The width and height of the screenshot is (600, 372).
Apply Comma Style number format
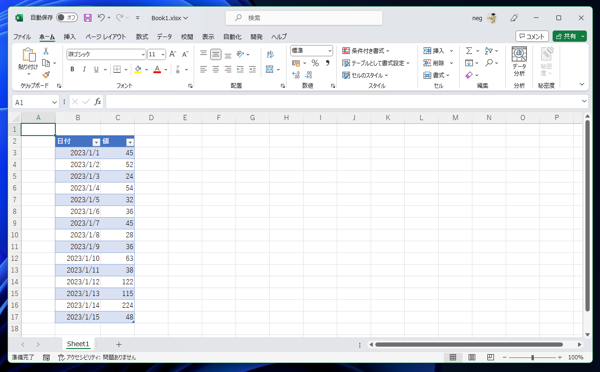[x=328, y=63]
